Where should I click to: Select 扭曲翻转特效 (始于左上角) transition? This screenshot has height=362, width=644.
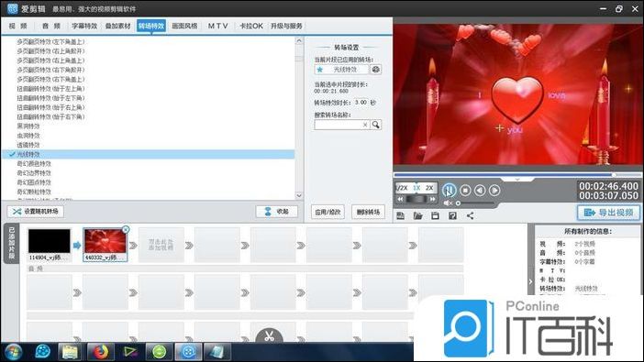(x=50, y=89)
